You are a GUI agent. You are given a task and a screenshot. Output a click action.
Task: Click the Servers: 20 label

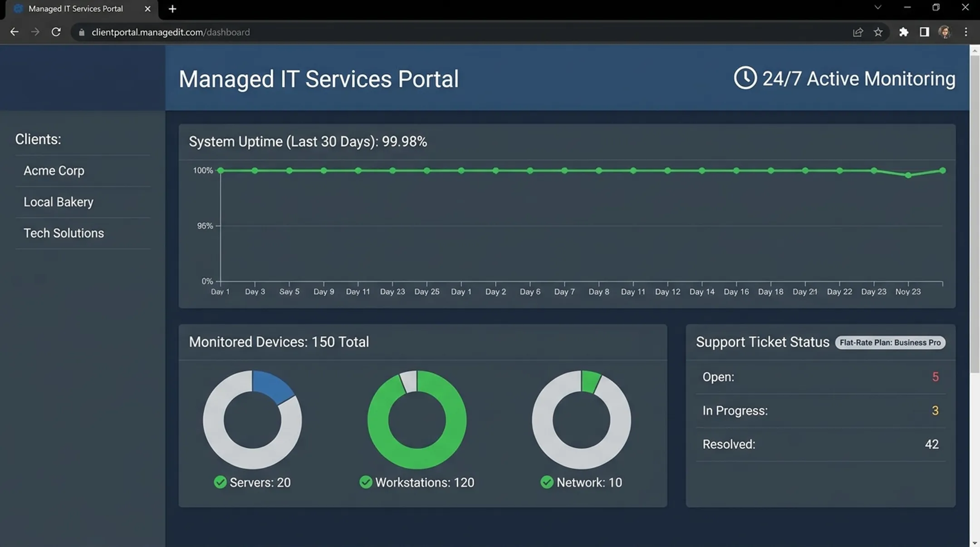260,482
